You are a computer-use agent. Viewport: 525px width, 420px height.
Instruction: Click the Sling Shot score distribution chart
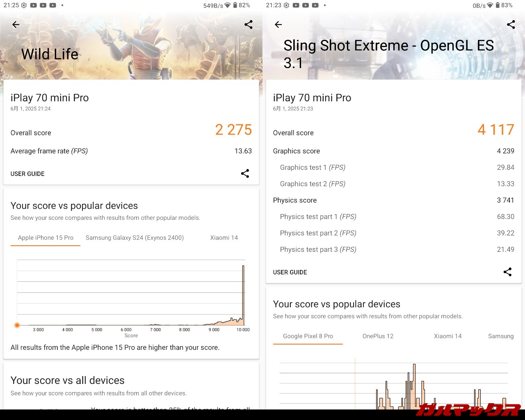pyautogui.click(x=394, y=383)
